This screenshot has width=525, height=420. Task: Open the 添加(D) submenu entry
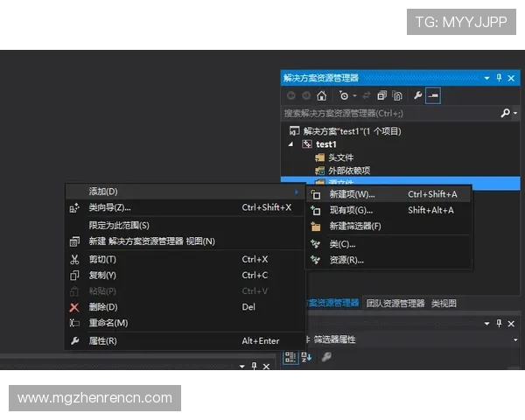pos(185,192)
